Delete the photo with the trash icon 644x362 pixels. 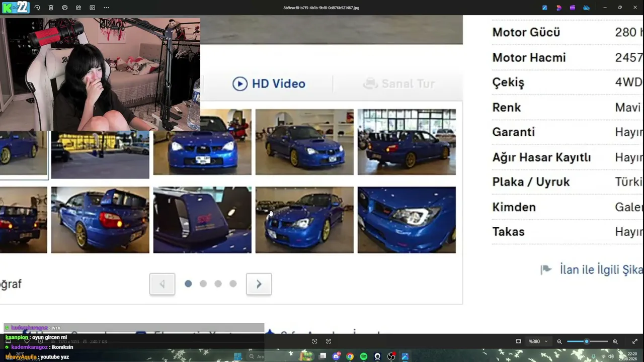pyautogui.click(x=51, y=8)
